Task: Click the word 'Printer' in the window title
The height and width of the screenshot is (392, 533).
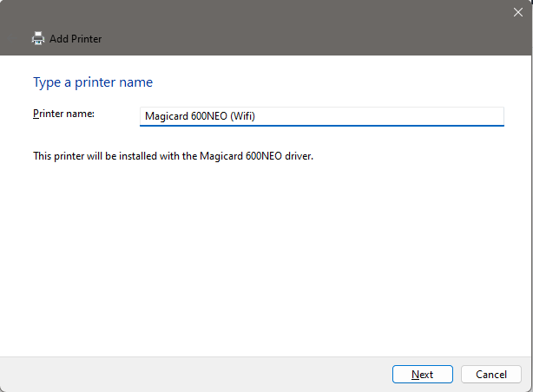Action: 87,39
